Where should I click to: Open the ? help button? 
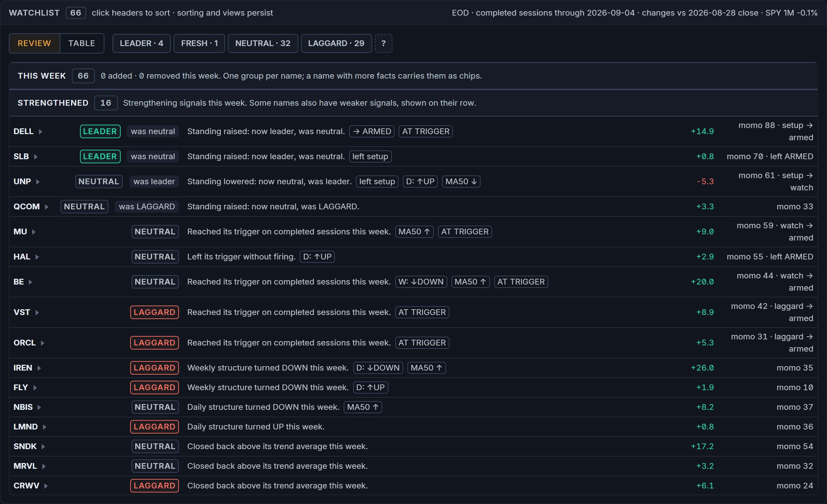click(x=384, y=43)
